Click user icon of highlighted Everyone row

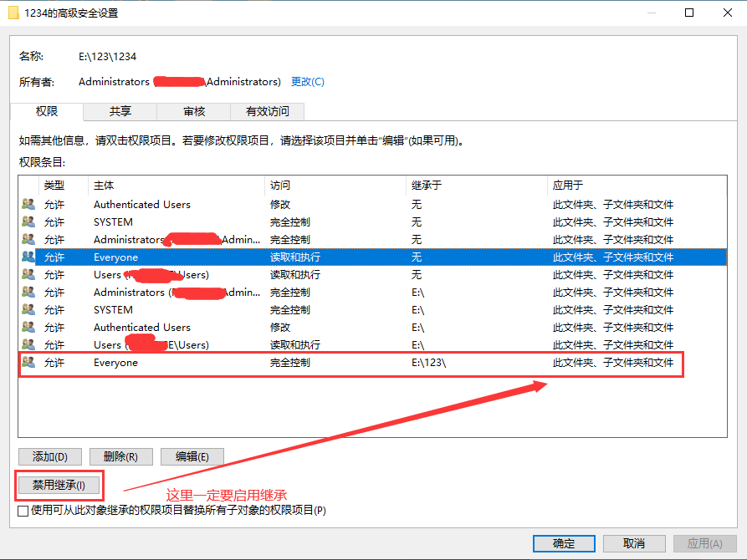coord(28,257)
